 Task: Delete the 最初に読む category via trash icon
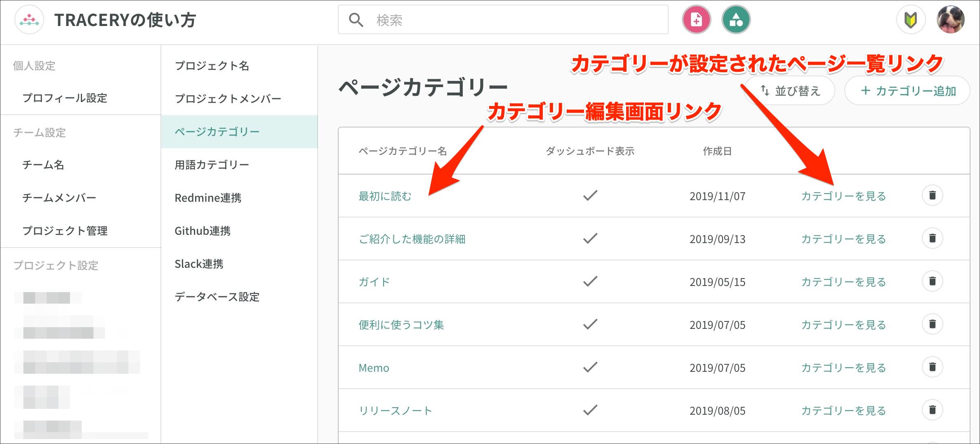932,195
